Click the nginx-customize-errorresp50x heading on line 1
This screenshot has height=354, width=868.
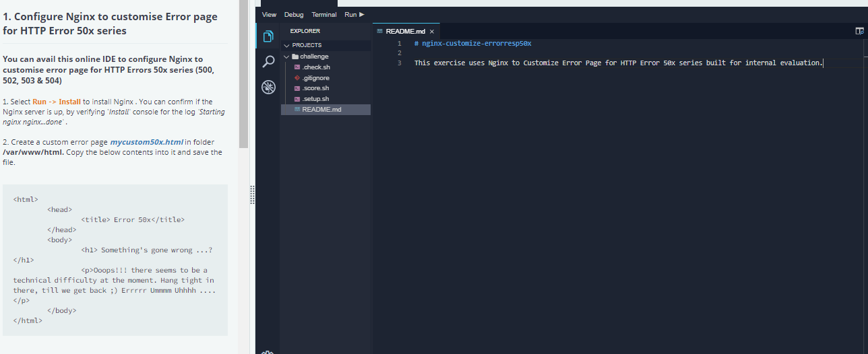coord(472,43)
